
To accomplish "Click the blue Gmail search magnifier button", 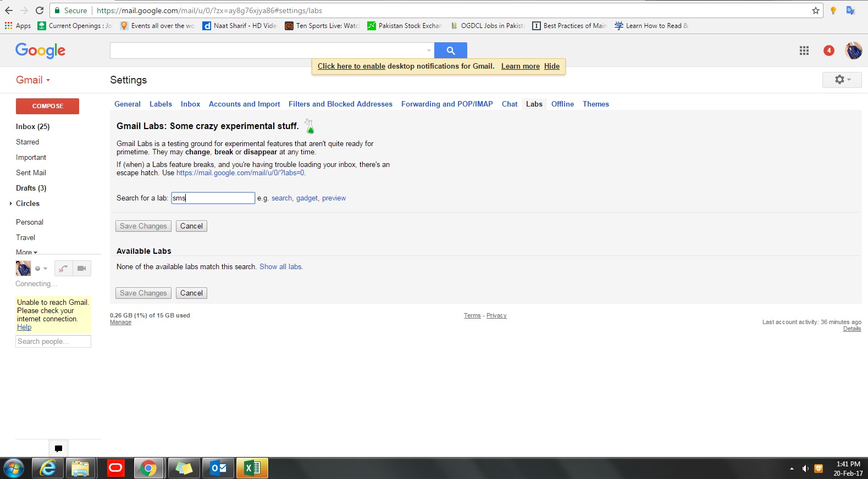I will pos(450,51).
